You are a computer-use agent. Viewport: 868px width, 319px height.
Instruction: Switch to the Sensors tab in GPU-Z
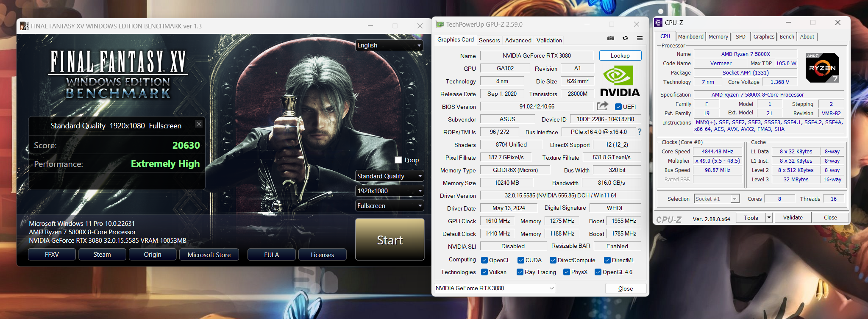pos(490,40)
